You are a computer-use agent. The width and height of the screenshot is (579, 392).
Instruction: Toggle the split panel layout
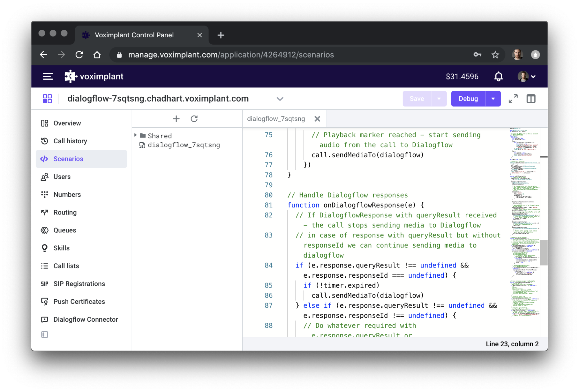(531, 99)
